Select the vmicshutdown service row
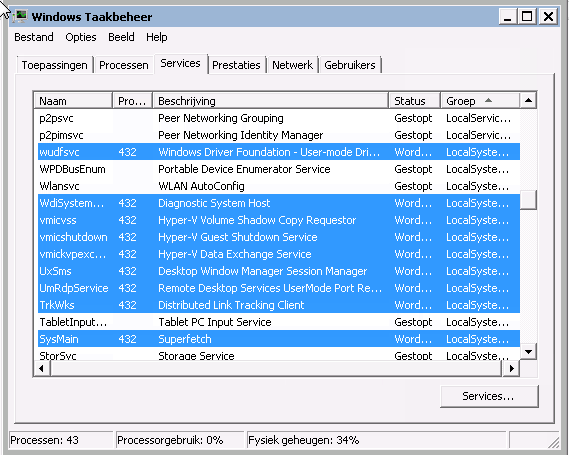This screenshot has height=455, width=569. tap(278, 237)
